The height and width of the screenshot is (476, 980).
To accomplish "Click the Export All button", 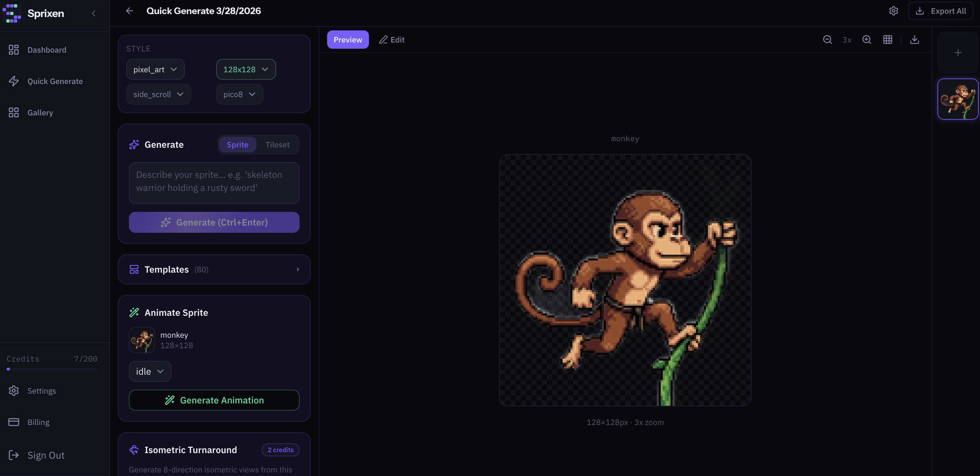I will [x=941, y=11].
